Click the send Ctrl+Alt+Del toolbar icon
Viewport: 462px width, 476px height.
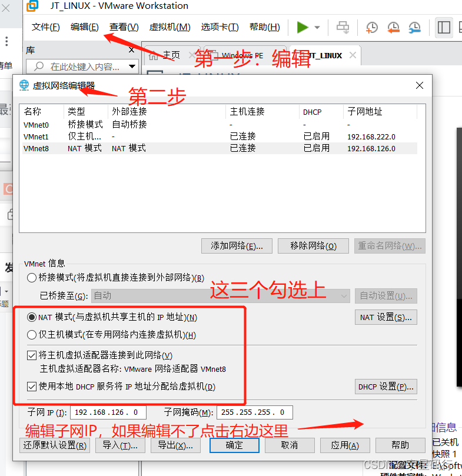point(343,27)
